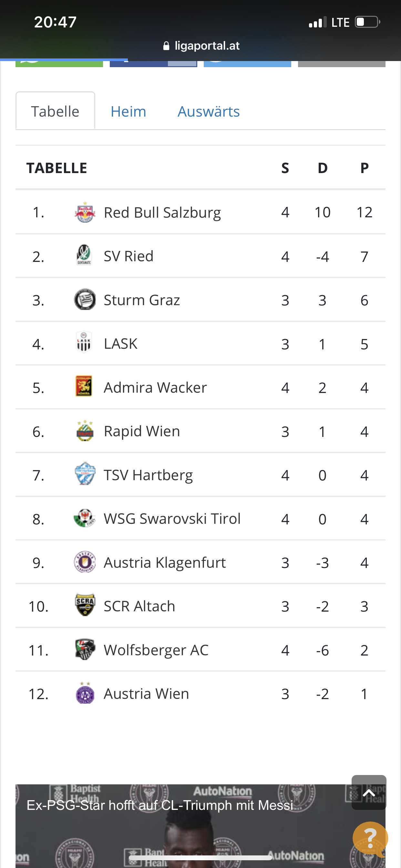Tap the TSV Hartberg club logo

point(85,474)
